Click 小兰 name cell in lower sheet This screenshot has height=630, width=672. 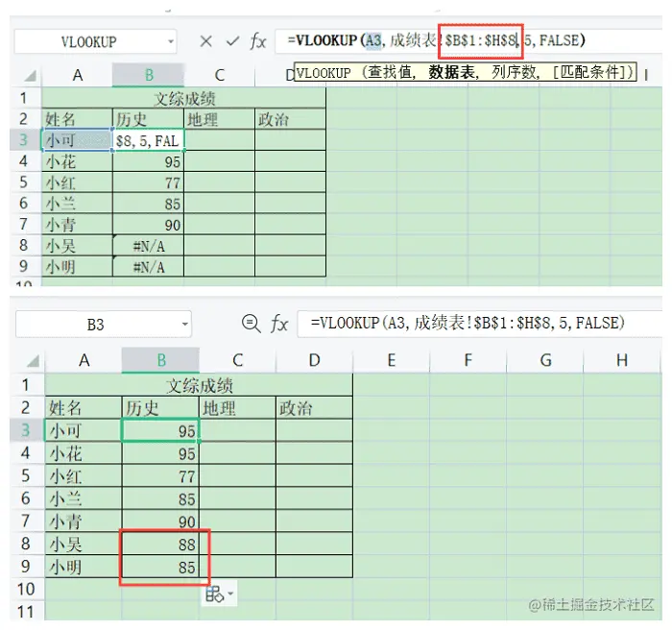pos(84,498)
